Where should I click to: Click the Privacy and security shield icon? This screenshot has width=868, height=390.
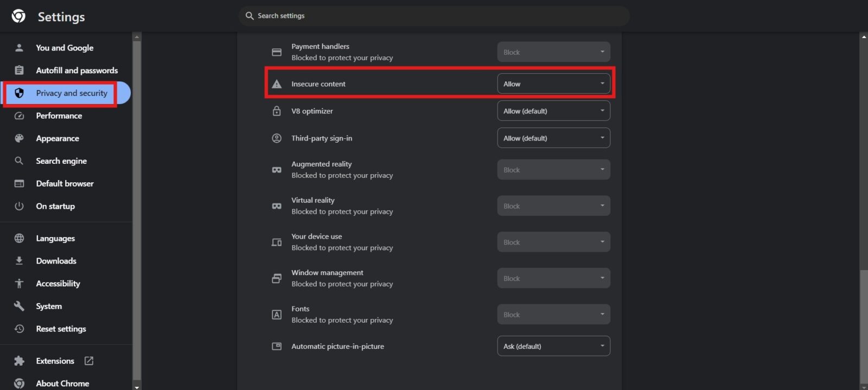[19, 93]
